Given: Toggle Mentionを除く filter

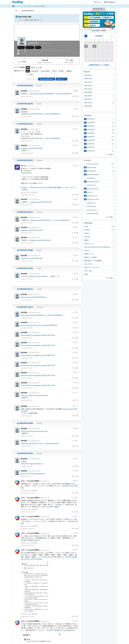Looking at the screenshot, I should pyautogui.click(x=46, y=71).
